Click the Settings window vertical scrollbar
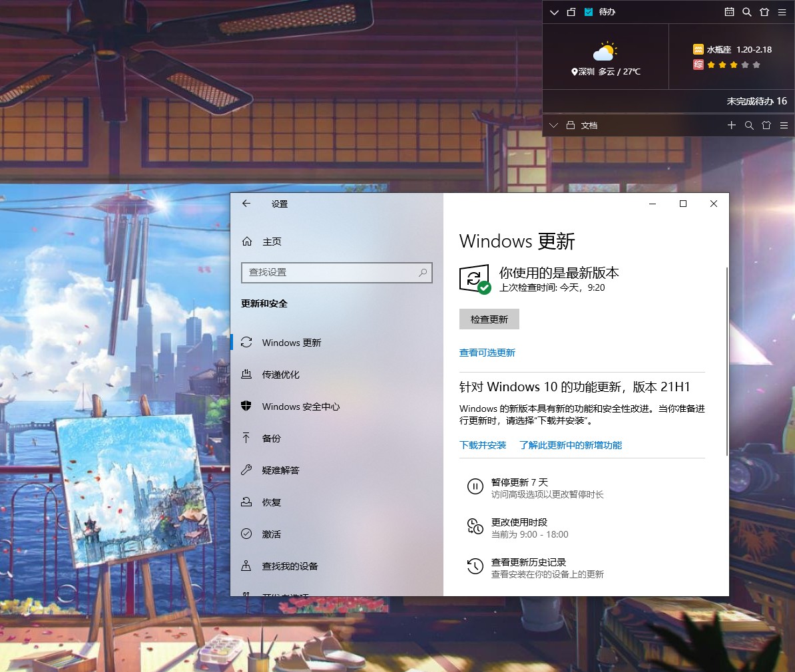The height and width of the screenshot is (672, 795). click(726, 361)
